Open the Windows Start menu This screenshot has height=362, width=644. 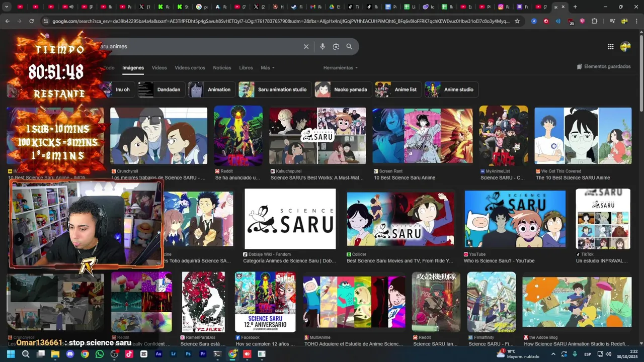pos(11,354)
